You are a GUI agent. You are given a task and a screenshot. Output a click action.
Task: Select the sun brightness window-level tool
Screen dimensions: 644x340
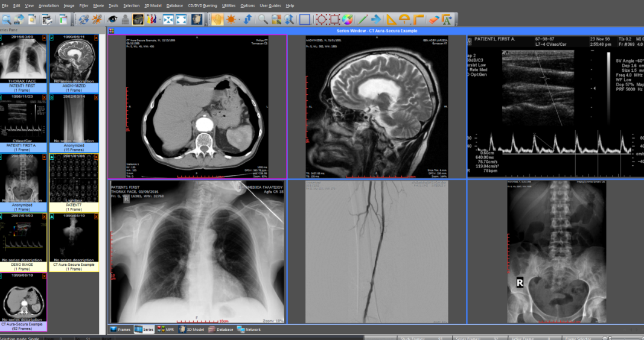pos(231,19)
